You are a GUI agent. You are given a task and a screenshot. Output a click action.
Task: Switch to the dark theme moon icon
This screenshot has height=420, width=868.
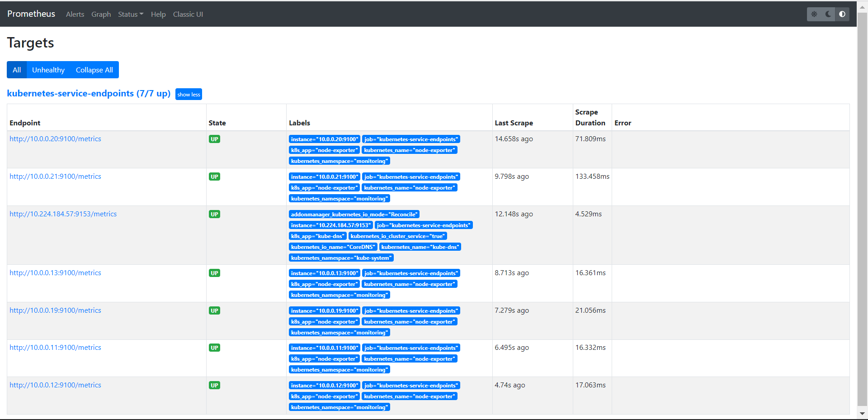click(828, 14)
